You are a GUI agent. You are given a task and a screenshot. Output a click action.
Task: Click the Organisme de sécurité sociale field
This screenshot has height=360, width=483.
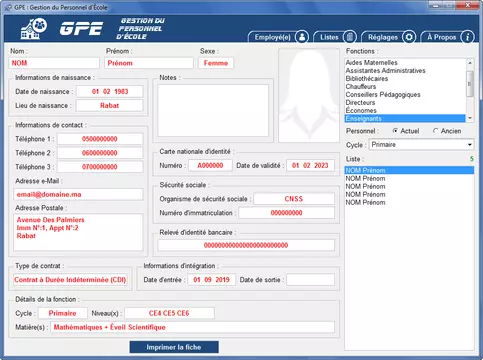tap(294, 199)
